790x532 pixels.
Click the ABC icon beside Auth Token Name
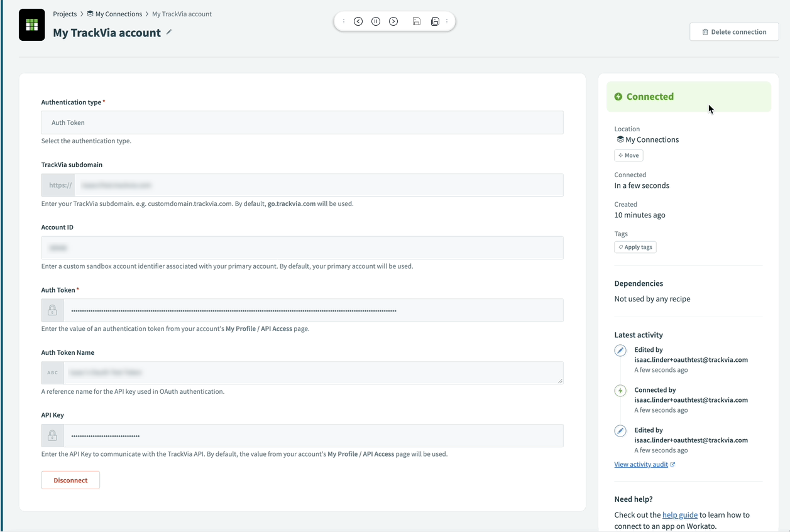click(52, 373)
